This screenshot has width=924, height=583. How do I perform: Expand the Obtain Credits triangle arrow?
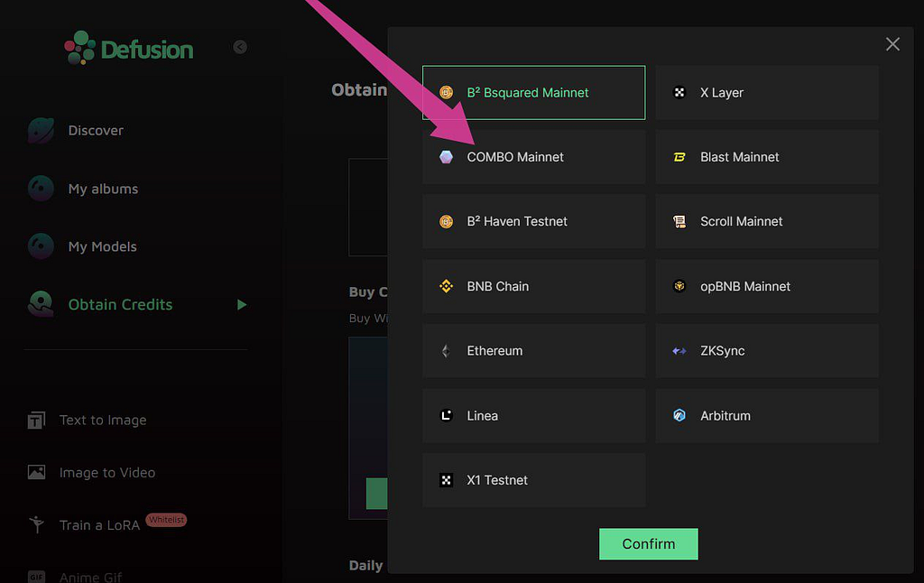click(x=242, y=305)
